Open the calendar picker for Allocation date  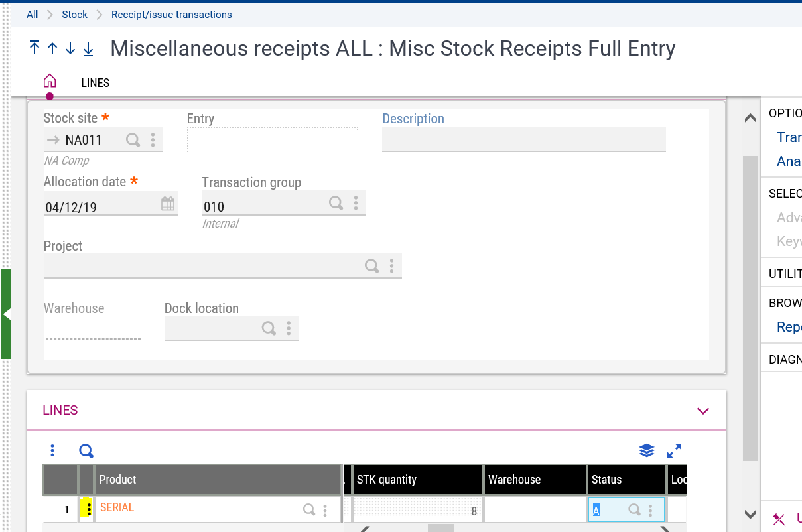pos(169,204)
